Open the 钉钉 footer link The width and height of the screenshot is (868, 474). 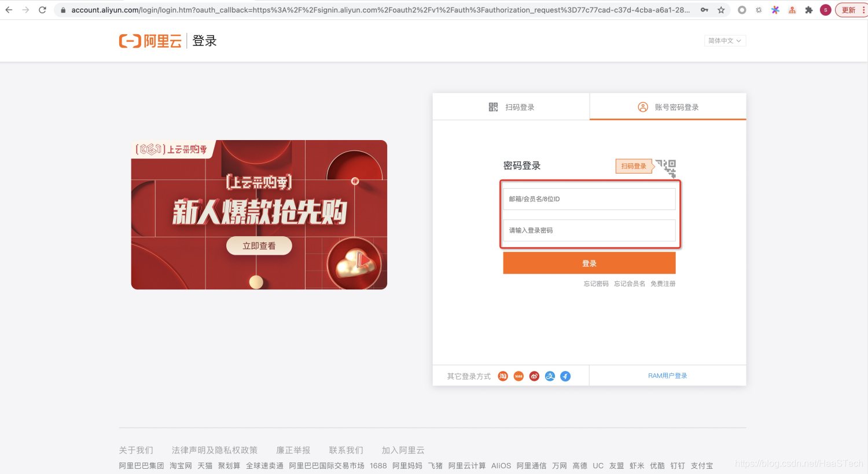point(678,466)
